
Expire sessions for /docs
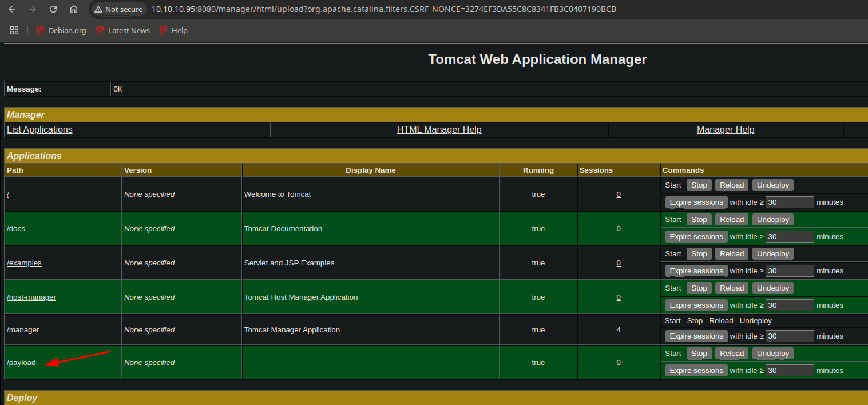pos(696,236)
